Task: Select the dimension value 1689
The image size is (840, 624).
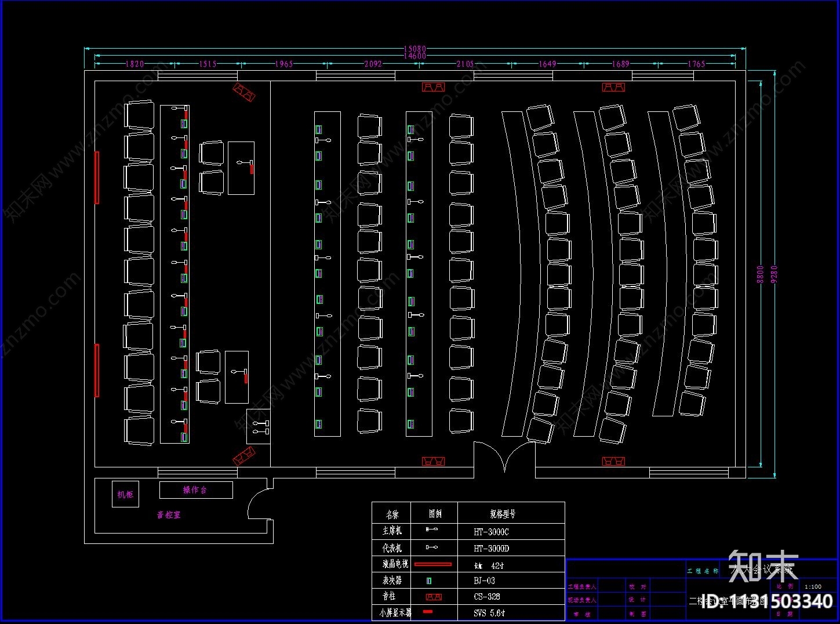Action: point(620,64)
